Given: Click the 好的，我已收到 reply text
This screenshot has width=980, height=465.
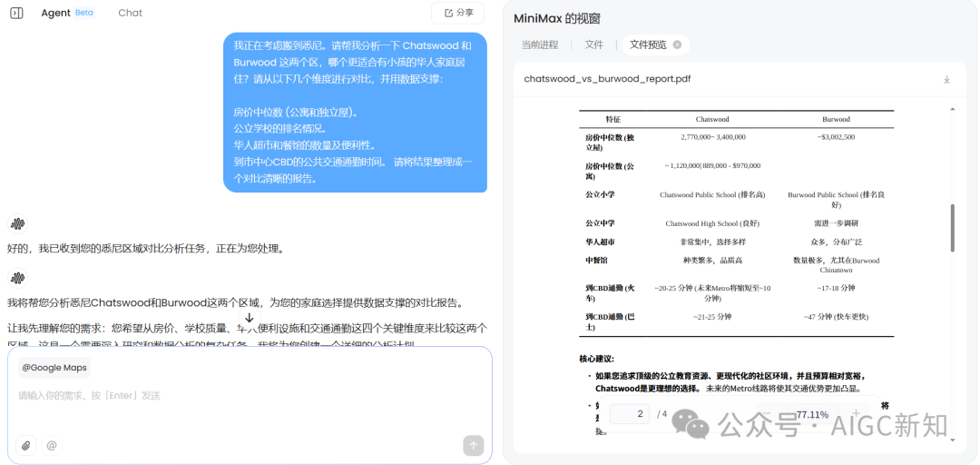Looking at the screenshot, I should (146, 249).
